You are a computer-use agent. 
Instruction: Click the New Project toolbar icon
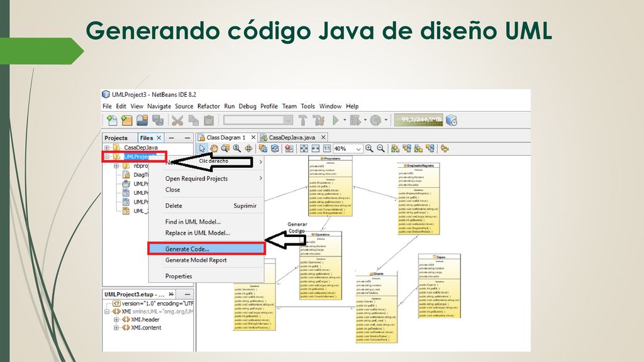coord(126,120)
